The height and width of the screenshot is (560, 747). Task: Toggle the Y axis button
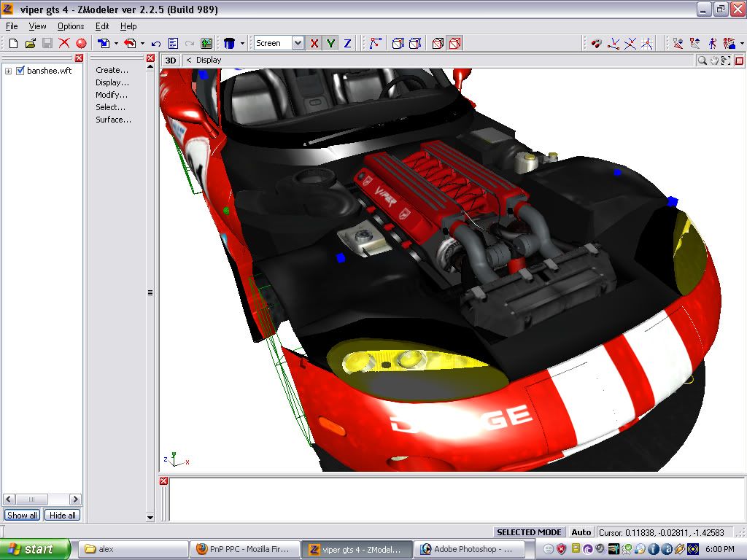(331, 44)
